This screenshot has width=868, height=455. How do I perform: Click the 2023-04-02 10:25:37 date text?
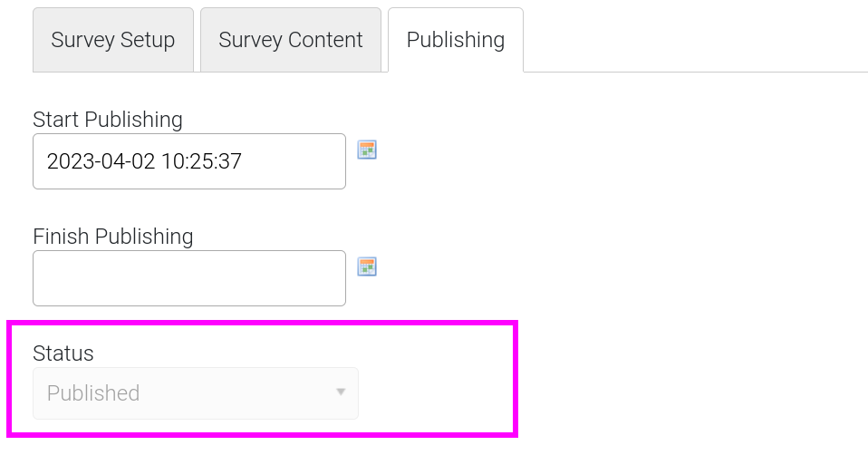tap(144, 161)
